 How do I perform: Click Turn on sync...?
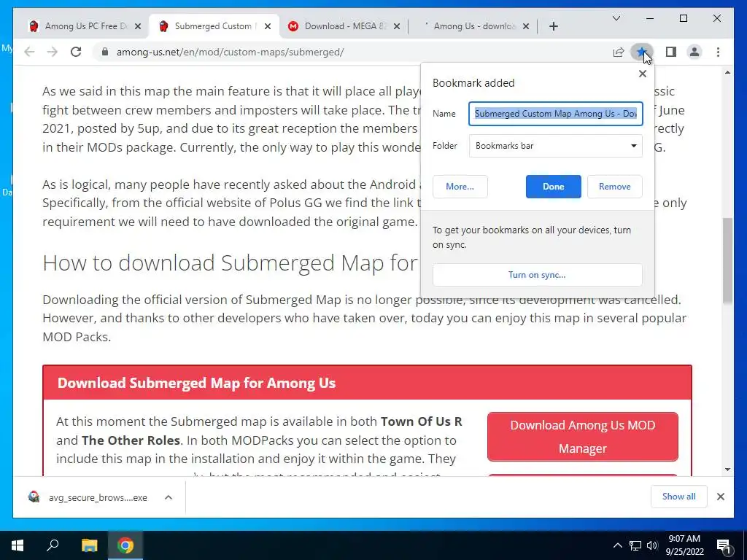click(x=537, y=275)
